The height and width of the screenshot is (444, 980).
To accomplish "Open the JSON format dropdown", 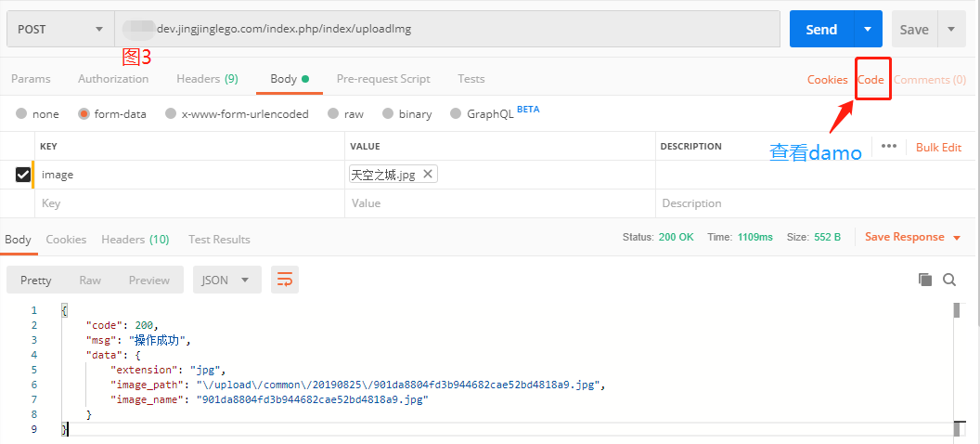I will click(226, 280).
